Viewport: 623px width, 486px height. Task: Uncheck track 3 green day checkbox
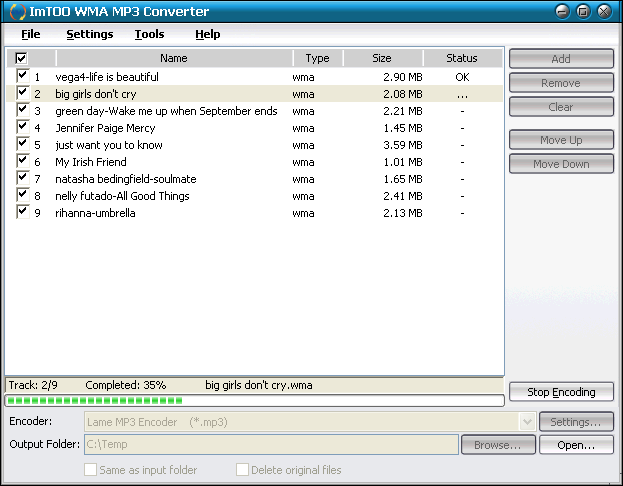tap(23, 110)
